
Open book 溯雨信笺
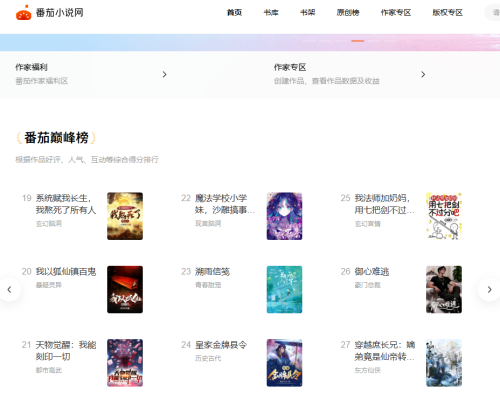(x=212, y=272)
